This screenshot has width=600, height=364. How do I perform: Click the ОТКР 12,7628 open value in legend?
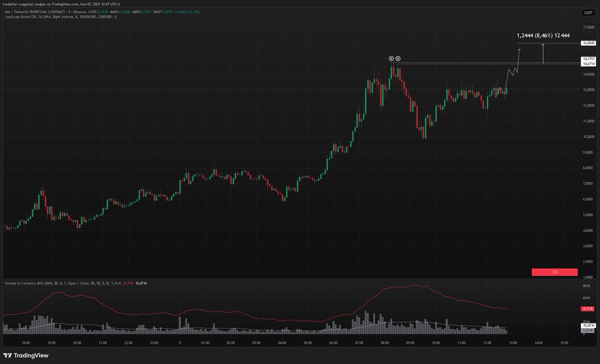(98, 11)
